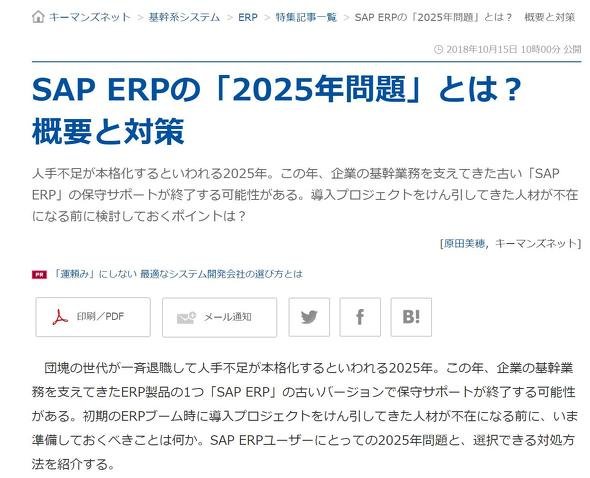
Task: Click the home icon in breadcrumb
Action: [38, 17]
